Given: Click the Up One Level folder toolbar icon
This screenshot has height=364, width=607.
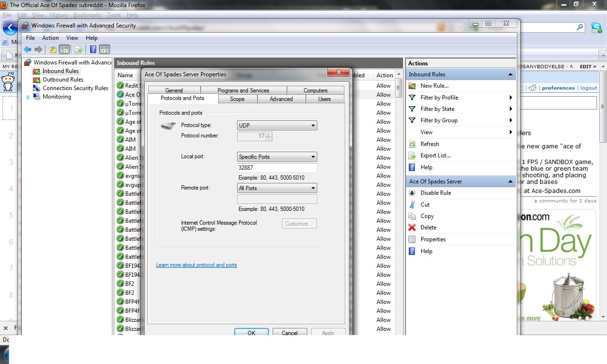Looking at the screenshot, I should coord(53,49).
